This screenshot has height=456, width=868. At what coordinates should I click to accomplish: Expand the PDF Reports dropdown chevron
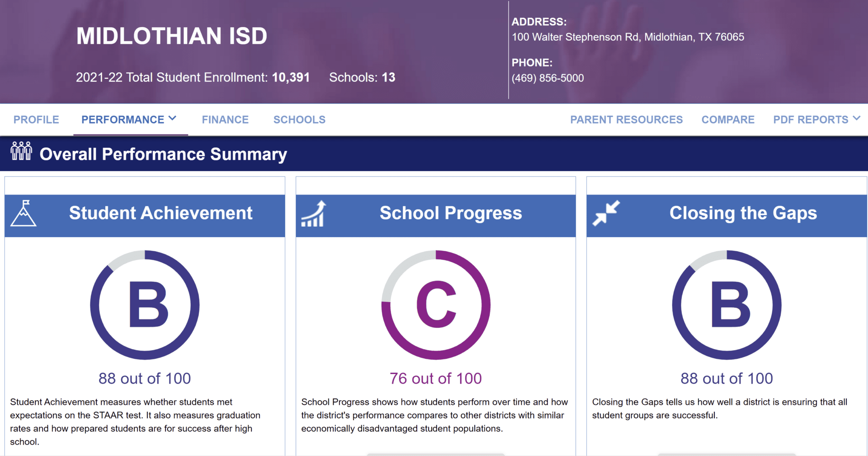[856, 119]
